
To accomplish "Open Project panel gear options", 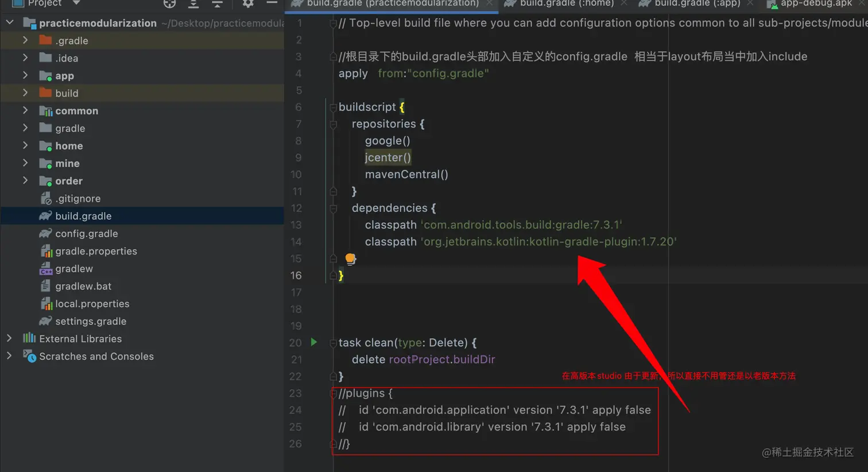I will pos(247,3).
